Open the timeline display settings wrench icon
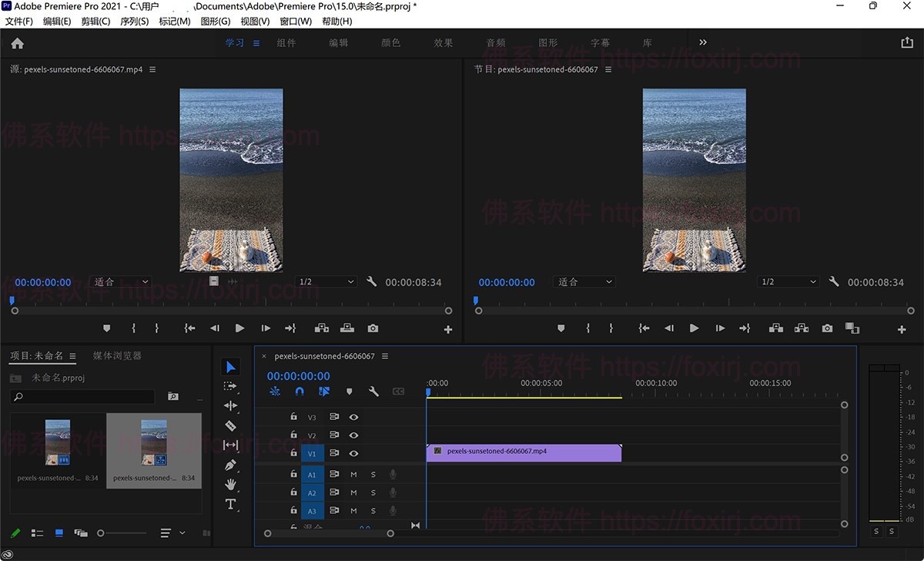This screenshot has width=924, height=561. (x=374, y=391)
